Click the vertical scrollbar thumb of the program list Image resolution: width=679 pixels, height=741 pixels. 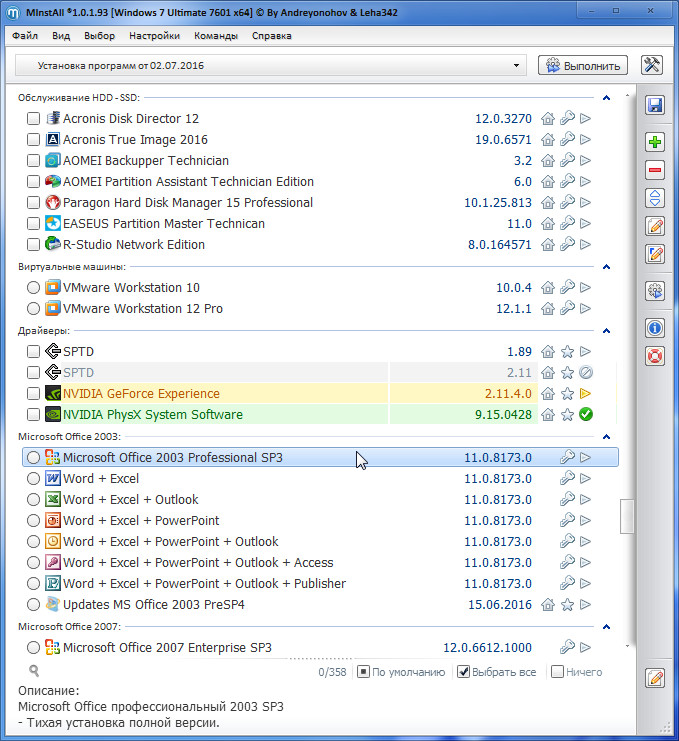(x=627, y=517)
